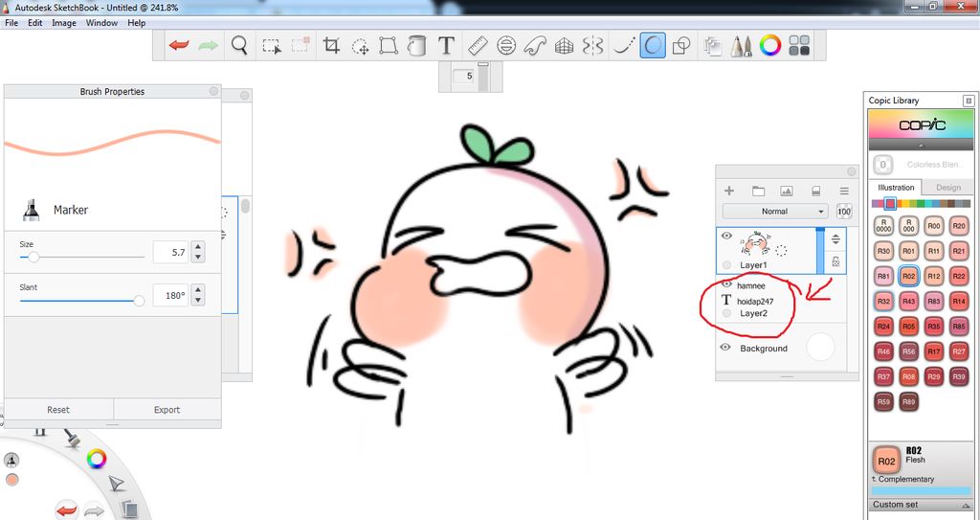The image size is (980, 520).
Task: Decrease brush Size with down arrow
Action: coord(198,258)
